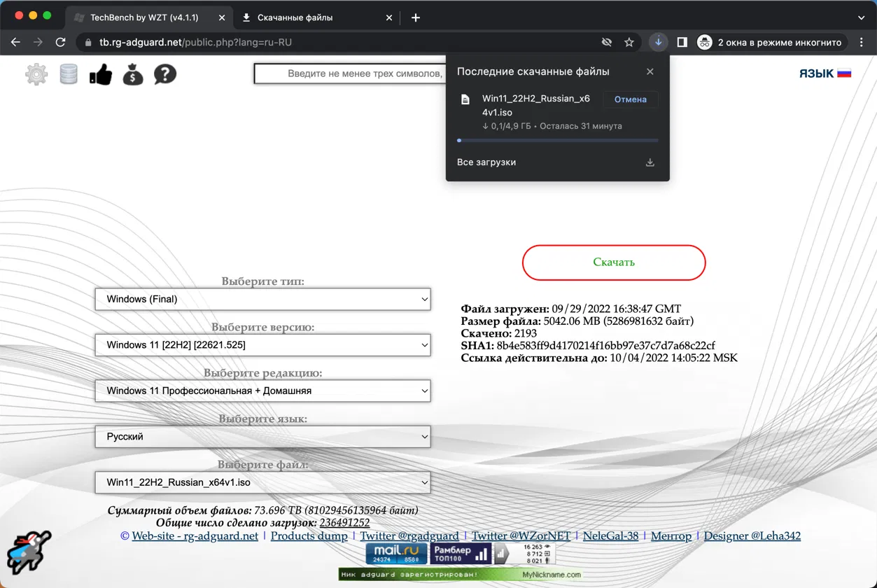Click the Ссылка действительна до expiry text

coord(599,358)
